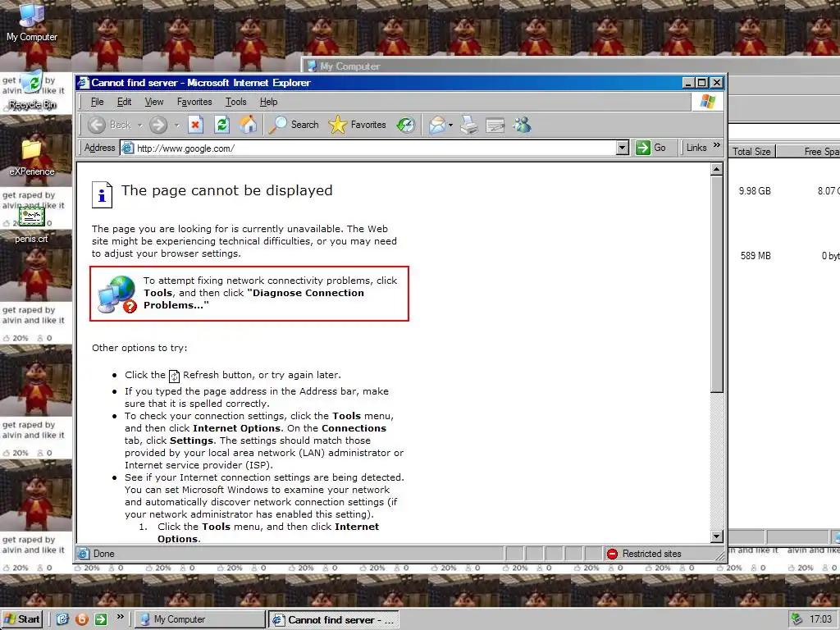840x630 pixels.
Task: Click the network globe diagnose icon
Action: 116,294
